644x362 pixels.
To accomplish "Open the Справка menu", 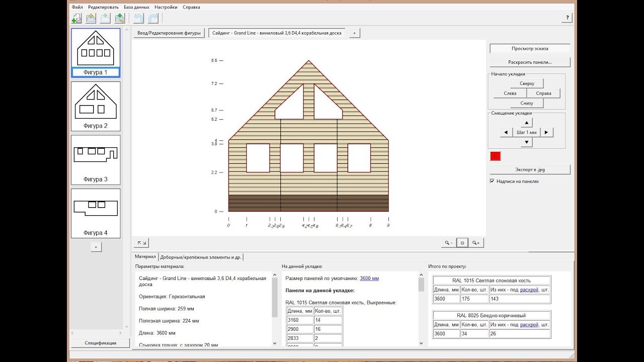I will click(191, 7).
